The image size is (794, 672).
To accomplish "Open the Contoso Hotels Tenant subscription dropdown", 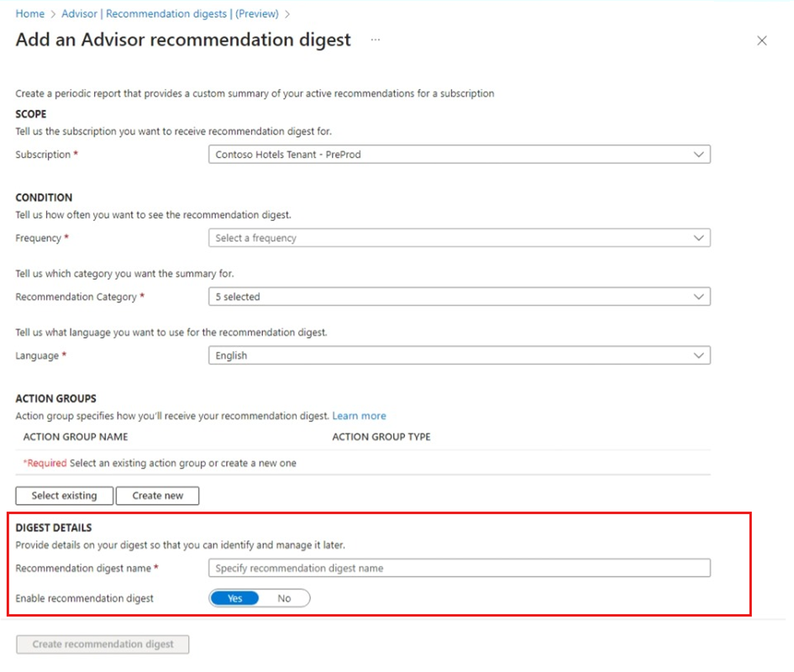I will (x=459, y=154).
